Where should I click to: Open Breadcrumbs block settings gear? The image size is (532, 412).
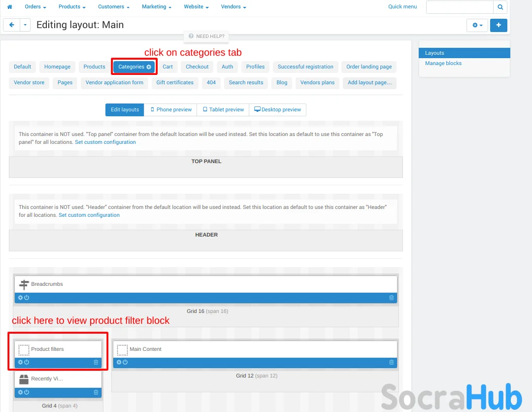[20, 298]
